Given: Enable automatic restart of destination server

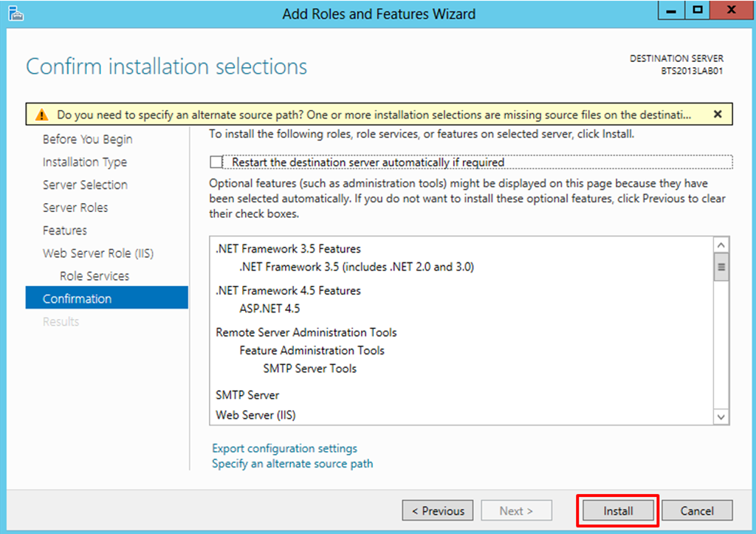Looking at the screenshot, I should [216, 162].
